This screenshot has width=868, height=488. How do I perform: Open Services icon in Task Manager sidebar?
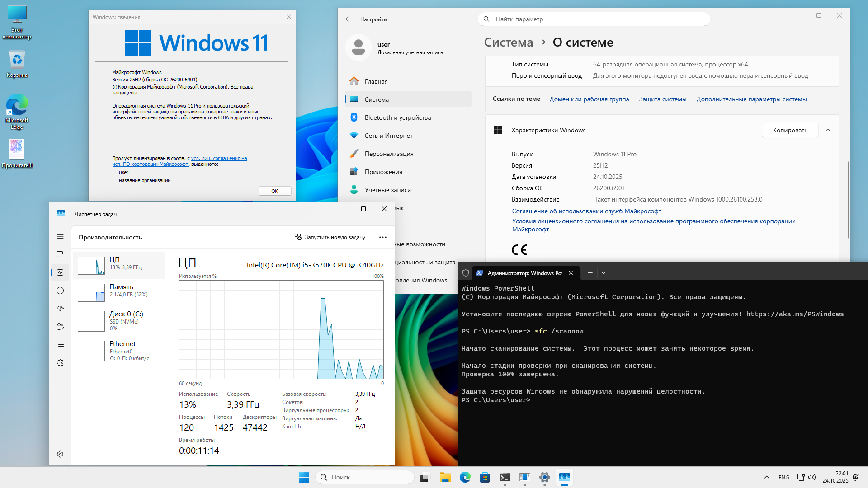point(60,363)
